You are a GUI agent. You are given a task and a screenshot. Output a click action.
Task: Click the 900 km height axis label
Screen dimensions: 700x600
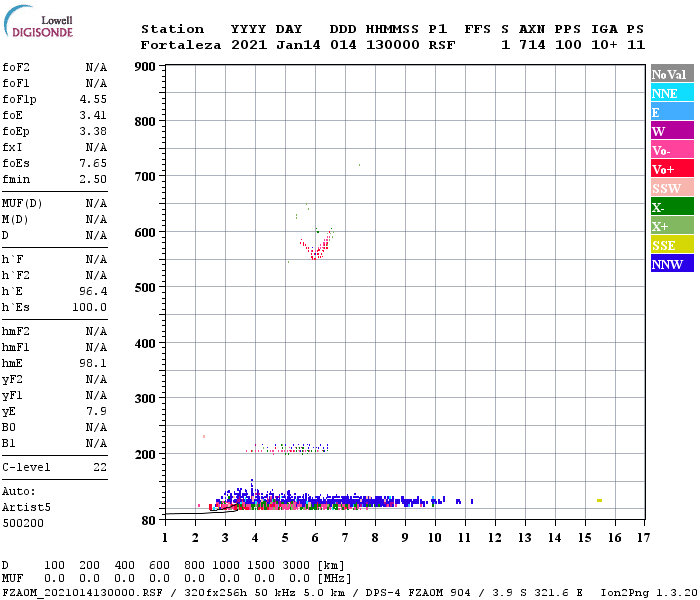point(145,67)
